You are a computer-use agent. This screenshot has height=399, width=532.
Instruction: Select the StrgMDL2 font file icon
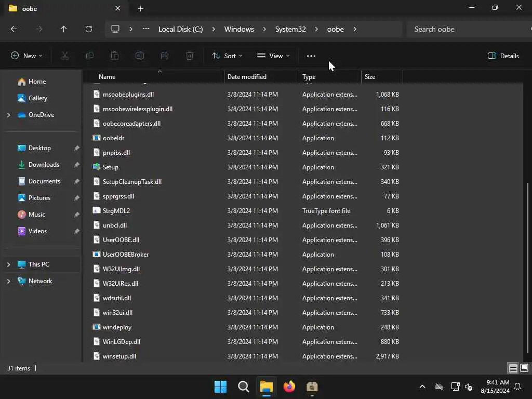pos(96,210)
